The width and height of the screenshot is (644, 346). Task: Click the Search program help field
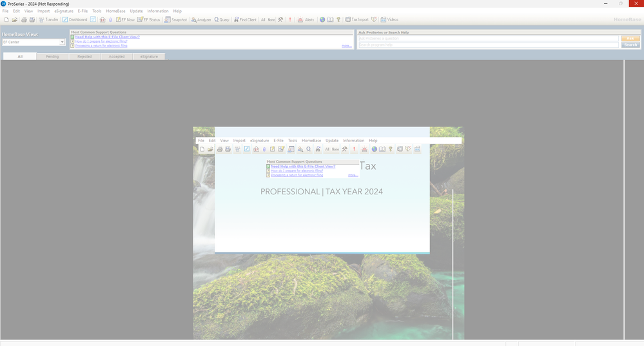[x=488, y=45]
